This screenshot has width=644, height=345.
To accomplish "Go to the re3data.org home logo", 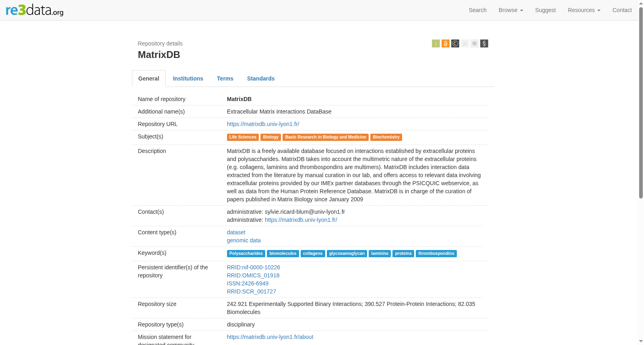I will click(x=35, y=10).
